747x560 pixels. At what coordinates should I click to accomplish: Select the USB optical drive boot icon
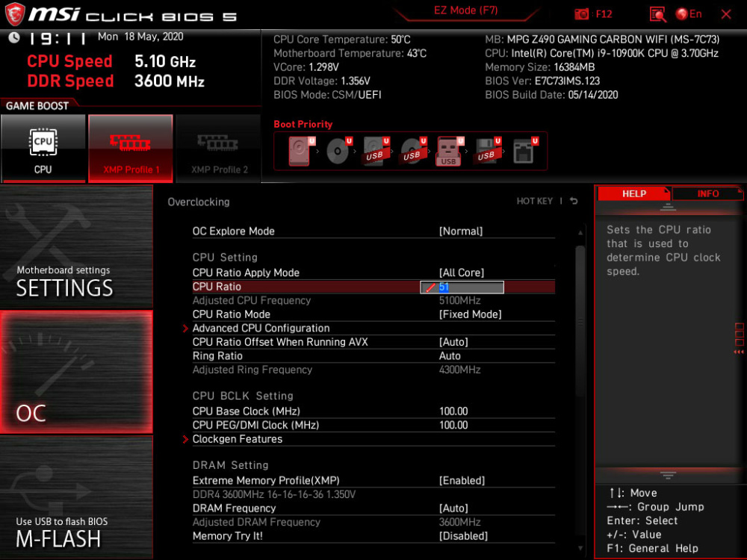click(x=413, y=152)
